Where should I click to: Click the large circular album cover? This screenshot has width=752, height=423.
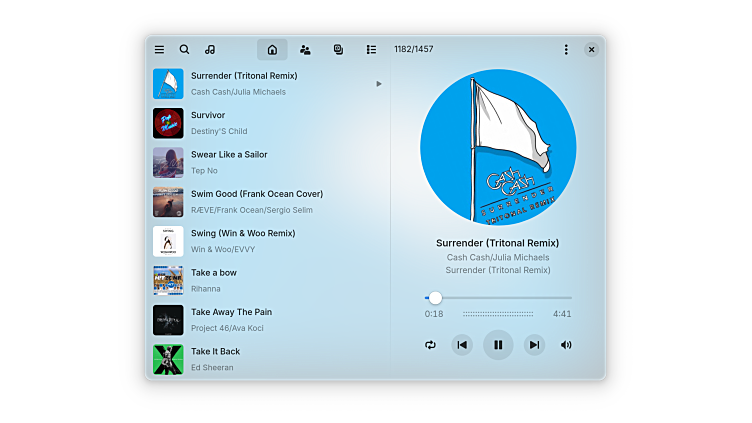(498, 147)
